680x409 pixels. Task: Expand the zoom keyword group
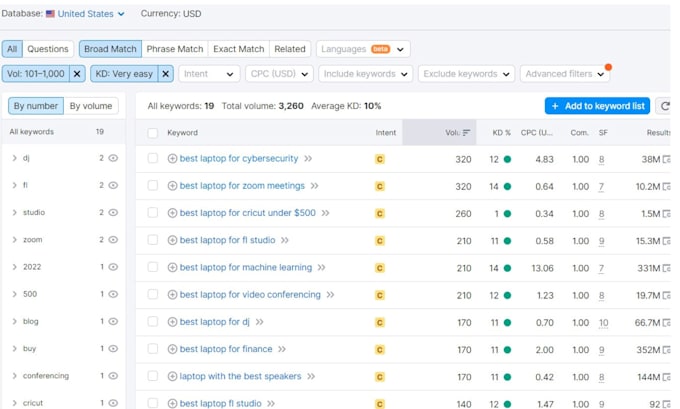pyautogui.click(x=14, y=240)
